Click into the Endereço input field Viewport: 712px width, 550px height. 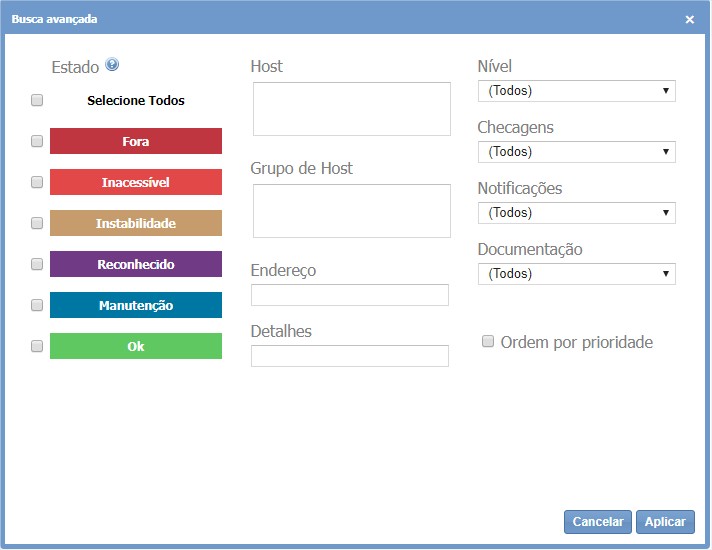coord(350,295)
